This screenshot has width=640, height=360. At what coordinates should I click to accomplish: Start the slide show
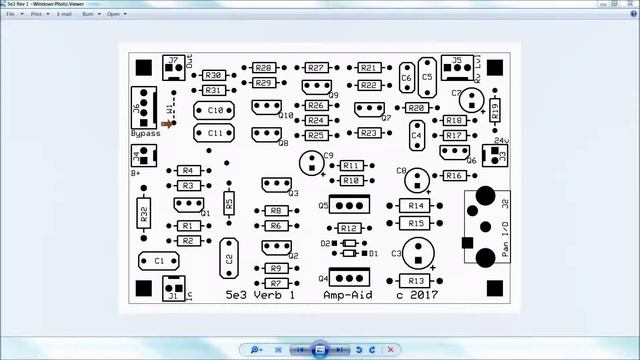(x=320, y=350)
